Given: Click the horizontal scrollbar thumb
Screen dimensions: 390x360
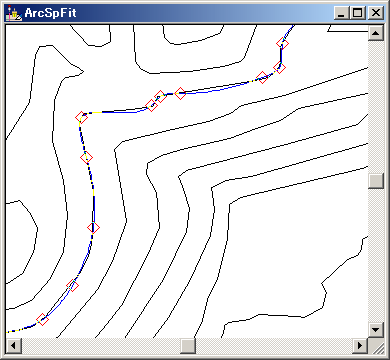Looking at the screenshot, I should coord(188,345).
